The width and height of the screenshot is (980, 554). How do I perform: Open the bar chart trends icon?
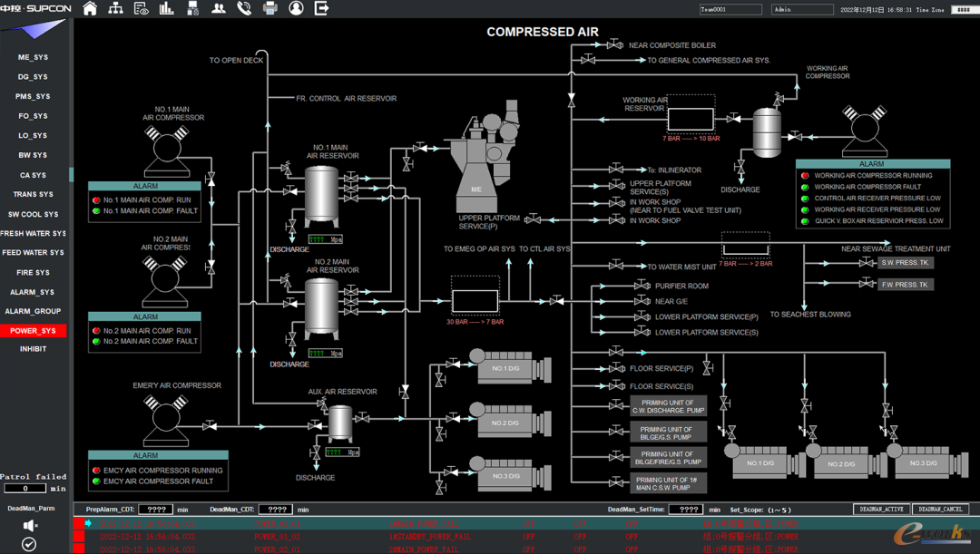167,9
